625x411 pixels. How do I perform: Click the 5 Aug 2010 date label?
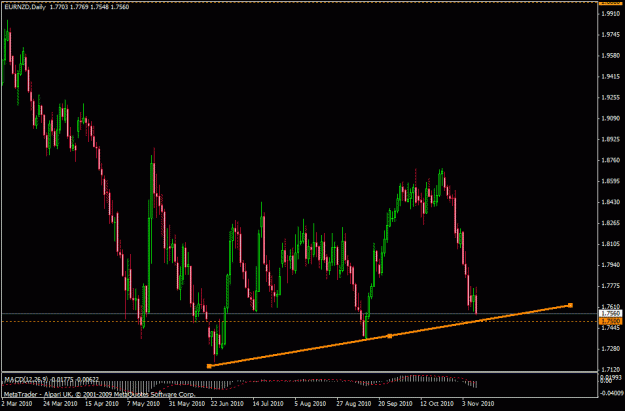pyautogui.click(x=310, y=403)
